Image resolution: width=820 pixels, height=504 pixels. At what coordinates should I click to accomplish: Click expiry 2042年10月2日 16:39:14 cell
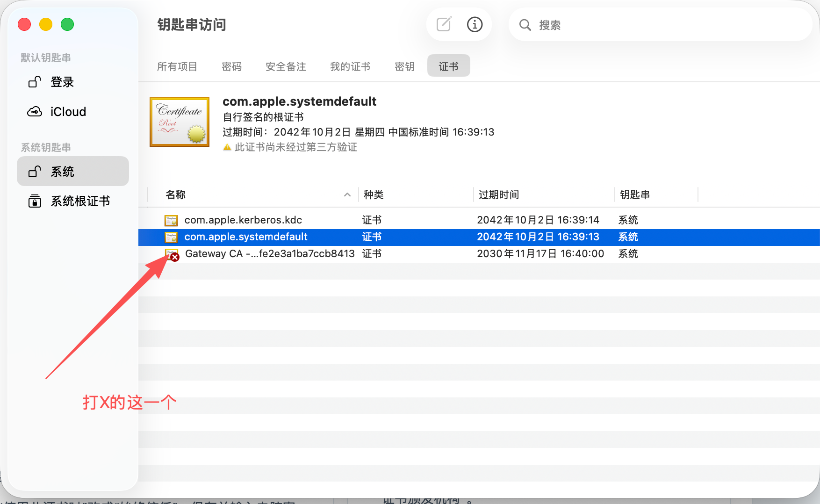click(x=538, y=220)
